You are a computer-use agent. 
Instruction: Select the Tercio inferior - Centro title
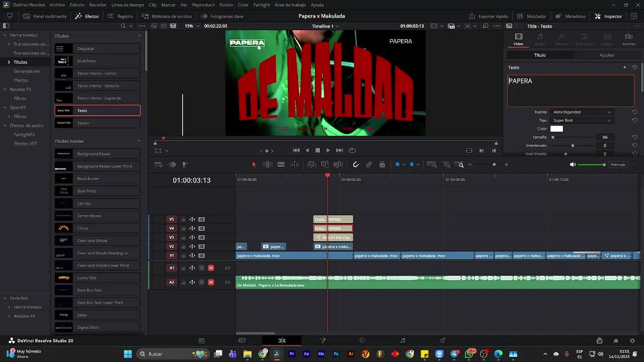click(97, 73)
